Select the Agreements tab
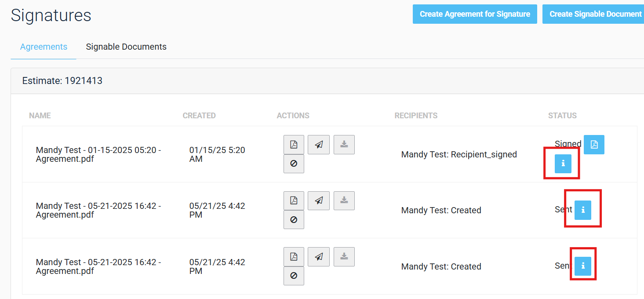 44,47
